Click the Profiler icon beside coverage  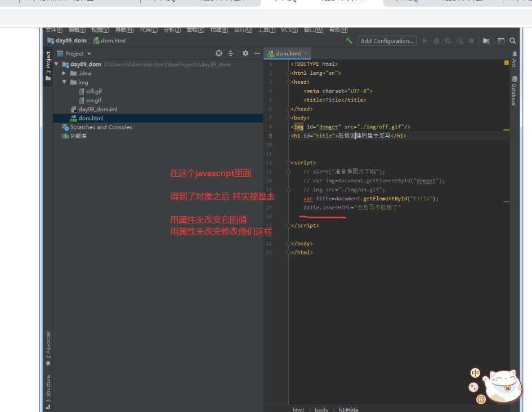(x=460, y=41)
